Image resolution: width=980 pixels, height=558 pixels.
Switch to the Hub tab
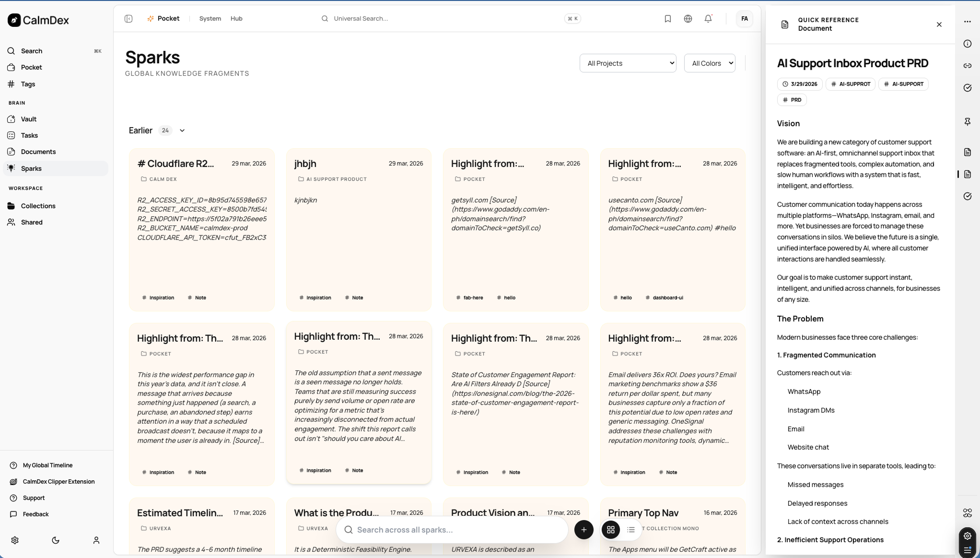pos(236,18)
